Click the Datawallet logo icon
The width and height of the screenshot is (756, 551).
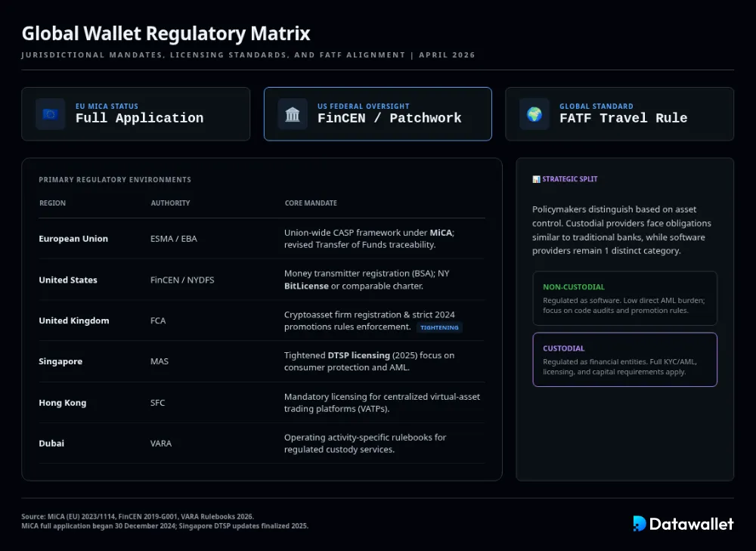point(640,524)
